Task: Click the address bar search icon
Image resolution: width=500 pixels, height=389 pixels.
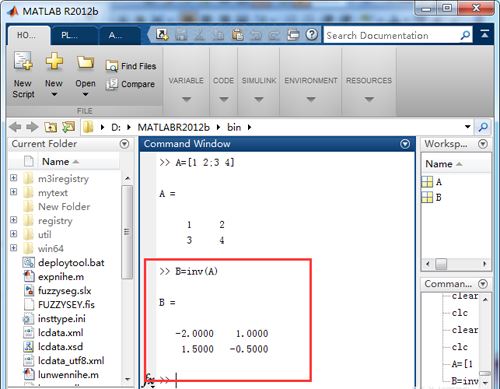Action: click(483, 127)
